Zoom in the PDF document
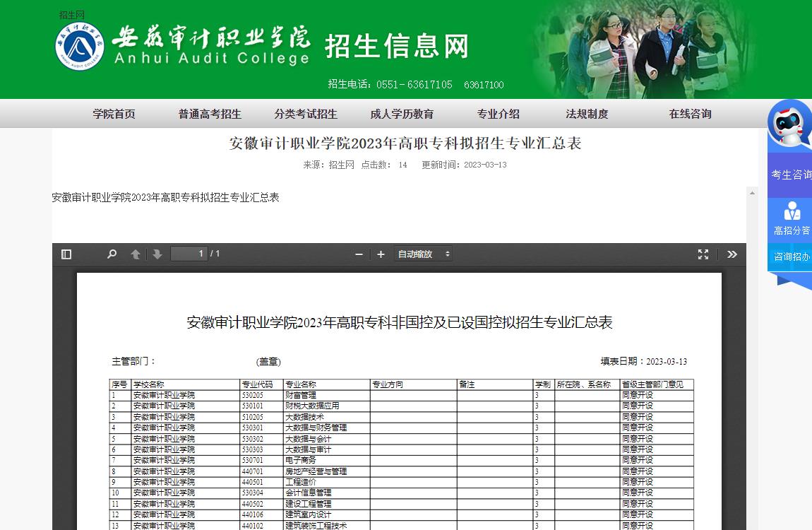 [x=381, y=254]
